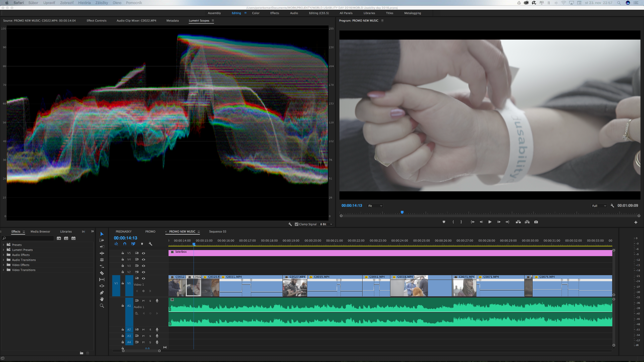Viewport: 644px width, 362px height.
Task: Open the 8 Bit scope dropdown
Action: tap(326, 224)
